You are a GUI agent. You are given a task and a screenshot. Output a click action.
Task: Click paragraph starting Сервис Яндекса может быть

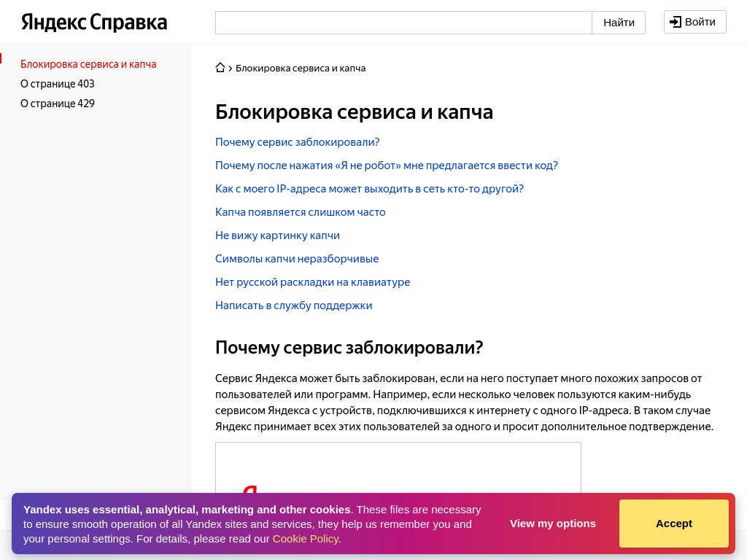465,402
